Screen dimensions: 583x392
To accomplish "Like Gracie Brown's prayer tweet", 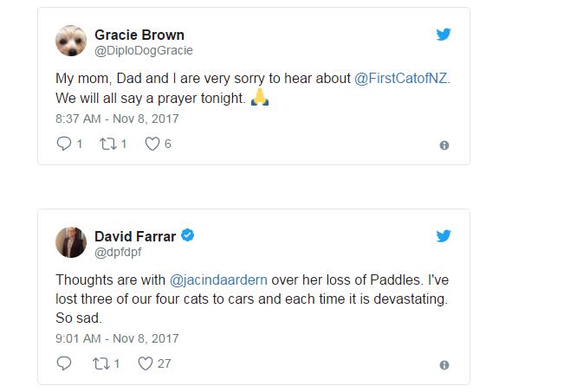I will coord(152,145).
